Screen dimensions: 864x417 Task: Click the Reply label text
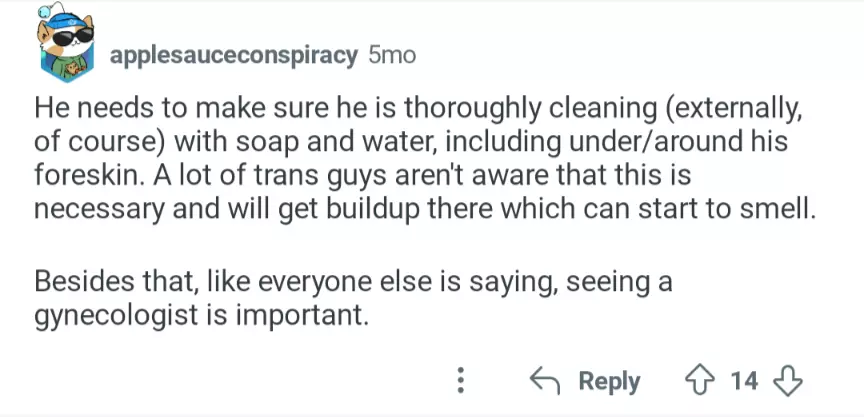click(x=609, y=381)
